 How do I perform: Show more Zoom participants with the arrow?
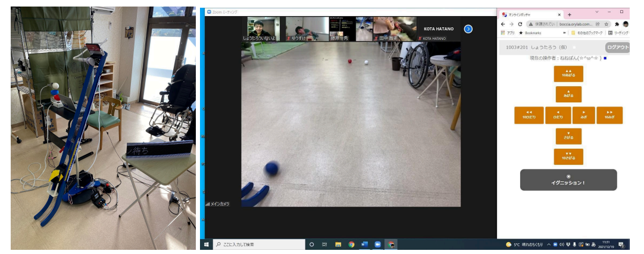click(468, 29)
